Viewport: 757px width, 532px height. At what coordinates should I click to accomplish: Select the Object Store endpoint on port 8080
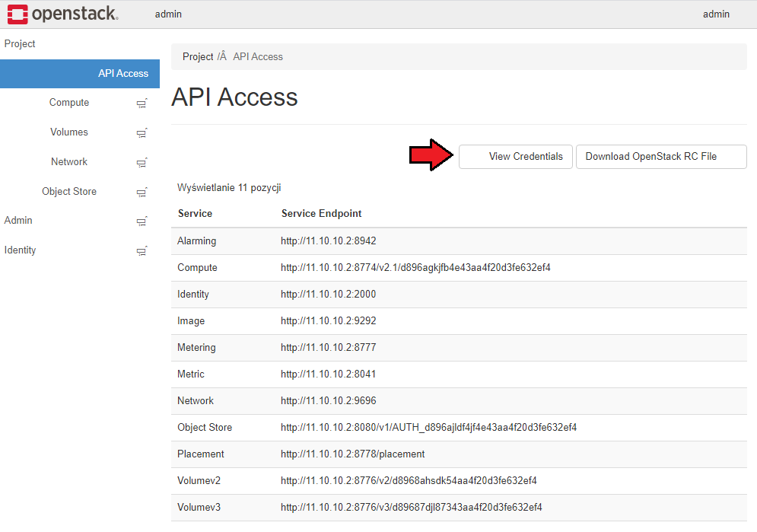(x=428, y=427)
